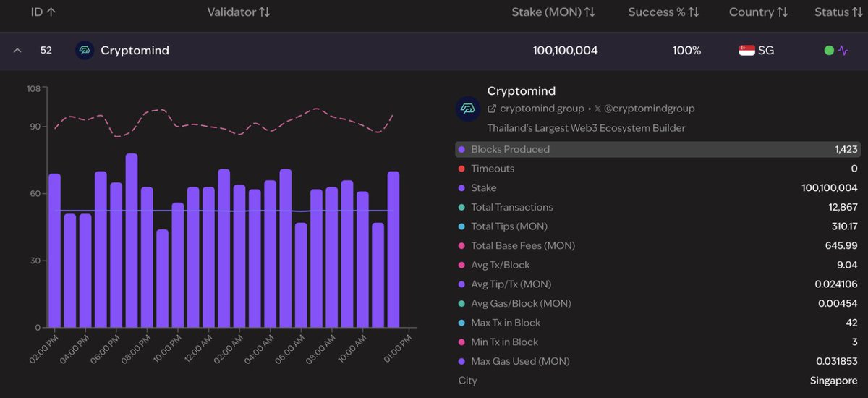Viewport: 868px width, 398px height.
Task: Click the green active status dot
Action: pos(829,51)
